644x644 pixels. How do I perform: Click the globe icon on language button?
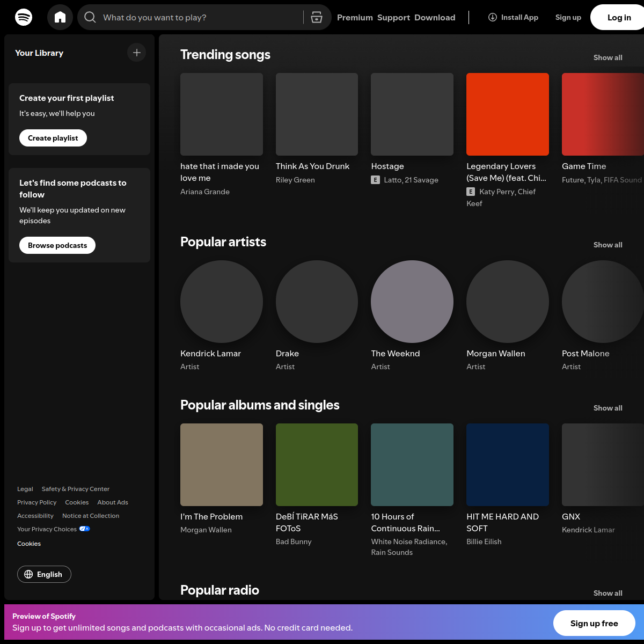(28, 574)
